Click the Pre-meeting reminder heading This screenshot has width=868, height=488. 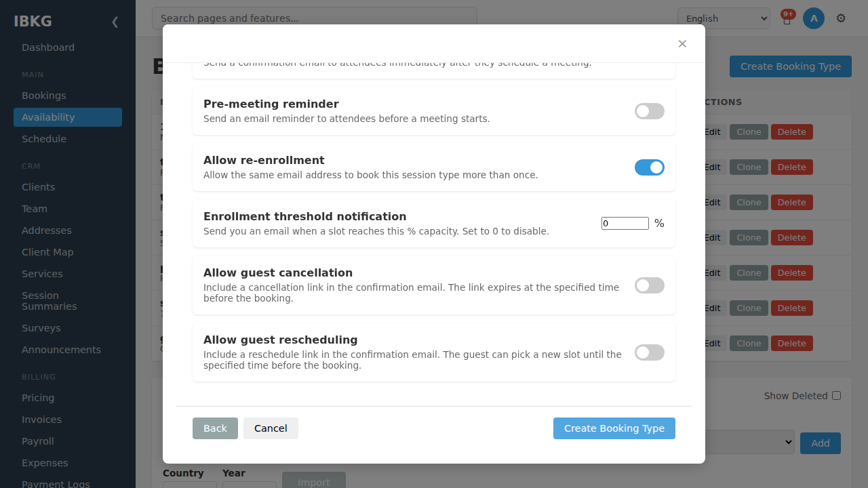271,104
